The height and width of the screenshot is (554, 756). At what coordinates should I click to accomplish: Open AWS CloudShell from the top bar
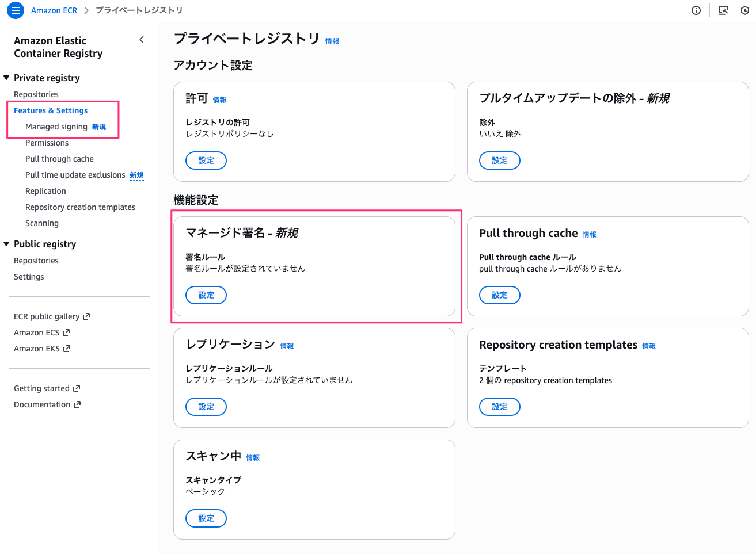745,10
